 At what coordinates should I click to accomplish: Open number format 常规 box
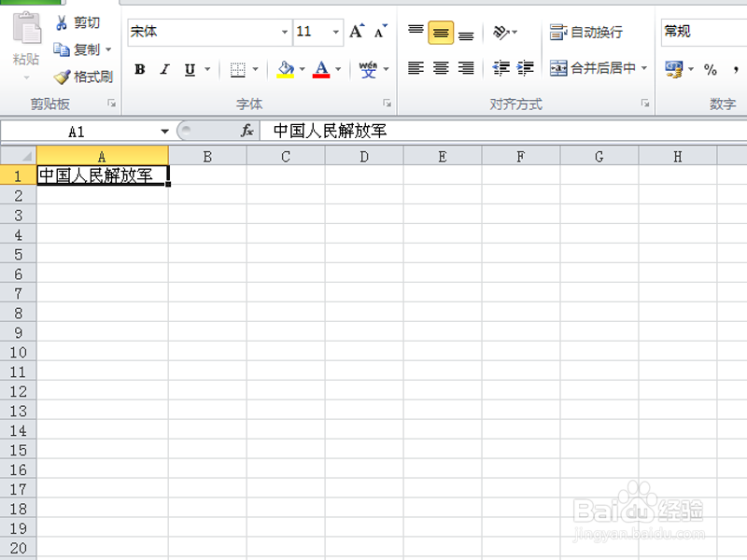(704, 32)
